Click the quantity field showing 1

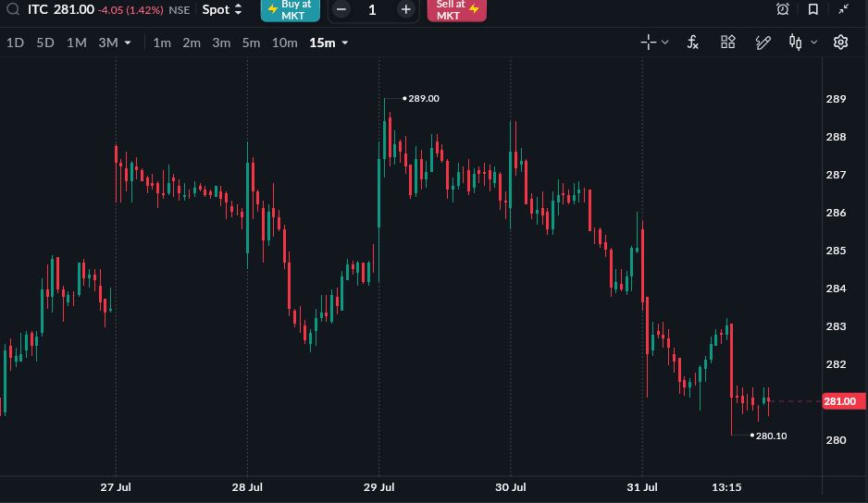tap(373, 9)
